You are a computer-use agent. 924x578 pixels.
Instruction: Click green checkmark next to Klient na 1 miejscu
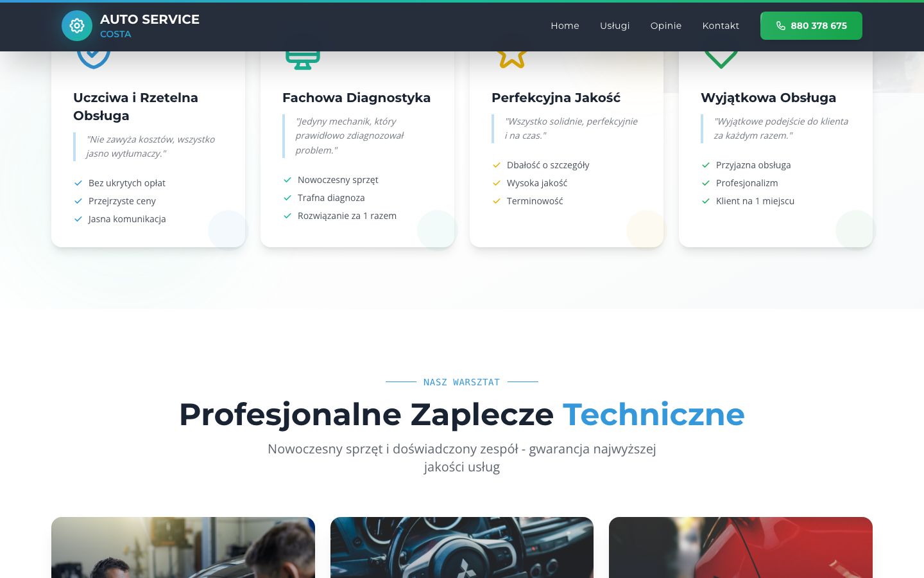(706, 201)
